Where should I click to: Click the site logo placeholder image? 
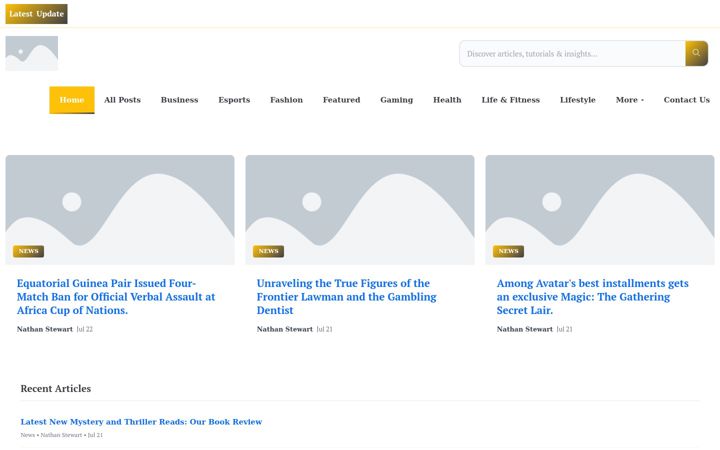[x=32, y=53]
